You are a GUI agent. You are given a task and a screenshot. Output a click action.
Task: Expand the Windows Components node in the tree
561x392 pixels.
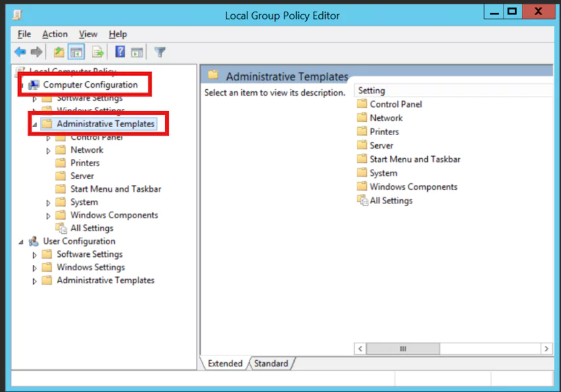48,216
